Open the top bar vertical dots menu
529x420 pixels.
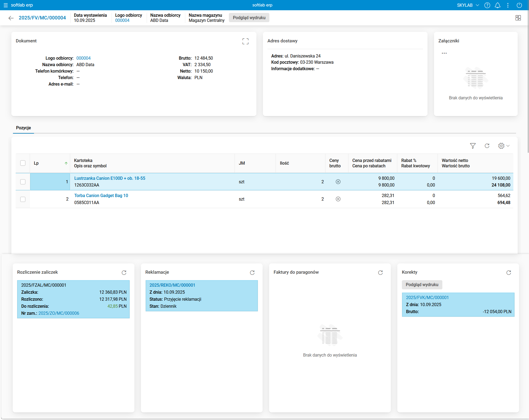508,5
